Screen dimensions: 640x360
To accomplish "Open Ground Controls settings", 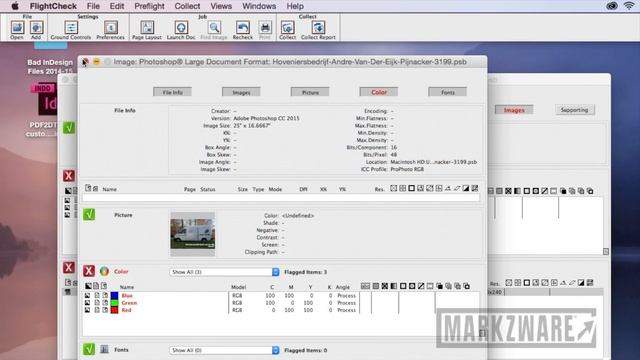I will click(x=71, y=28).
